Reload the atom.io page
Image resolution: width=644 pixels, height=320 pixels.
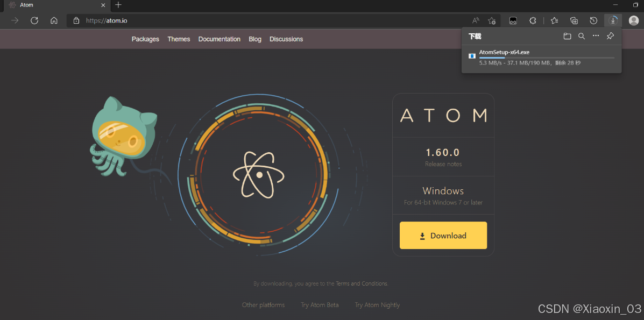[x=34, y=20]
